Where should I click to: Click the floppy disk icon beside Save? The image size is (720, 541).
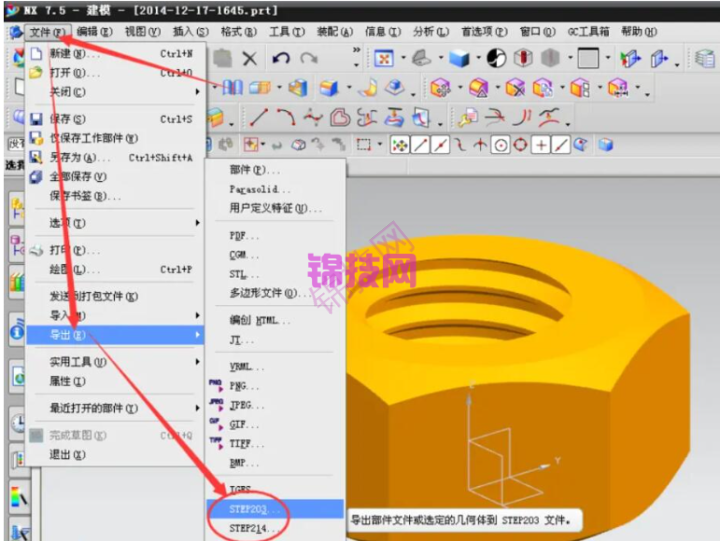(36, 119)
